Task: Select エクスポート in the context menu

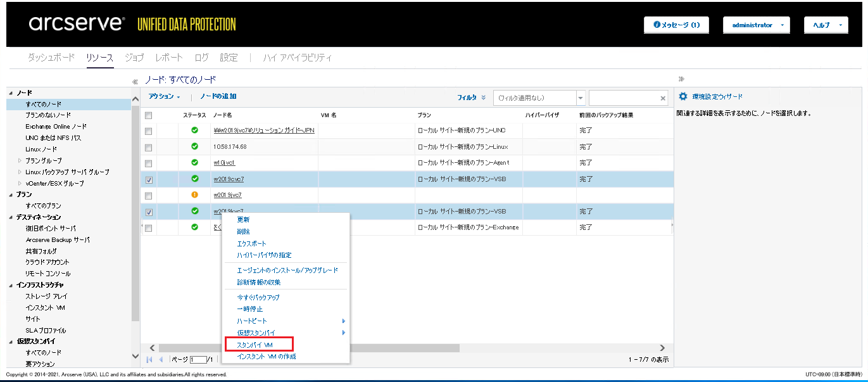Action: [x=252, y=243]
